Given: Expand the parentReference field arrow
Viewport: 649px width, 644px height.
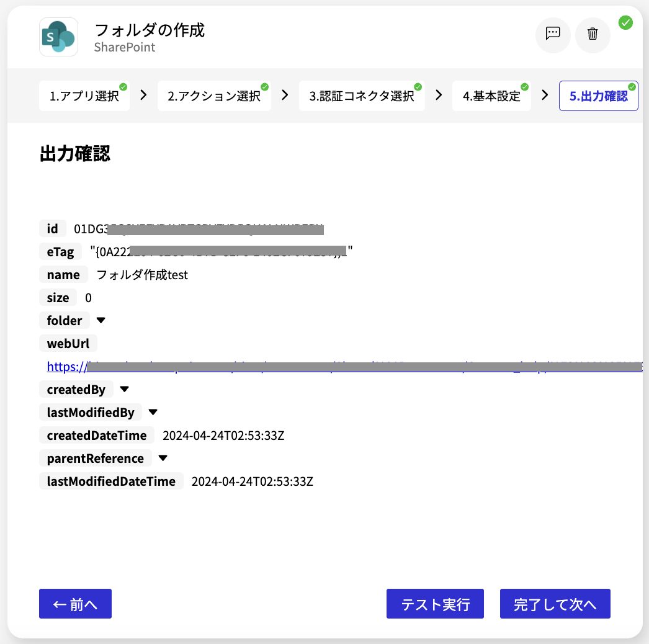Looking at the screenshot, I should pos(163,458).
